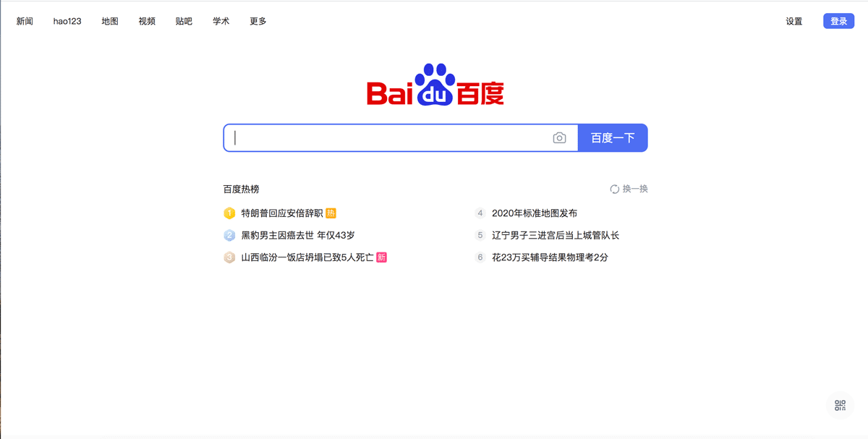
Task: Click the rank 5 number badge
Action: pyautogui.click(x=480, y=235)
